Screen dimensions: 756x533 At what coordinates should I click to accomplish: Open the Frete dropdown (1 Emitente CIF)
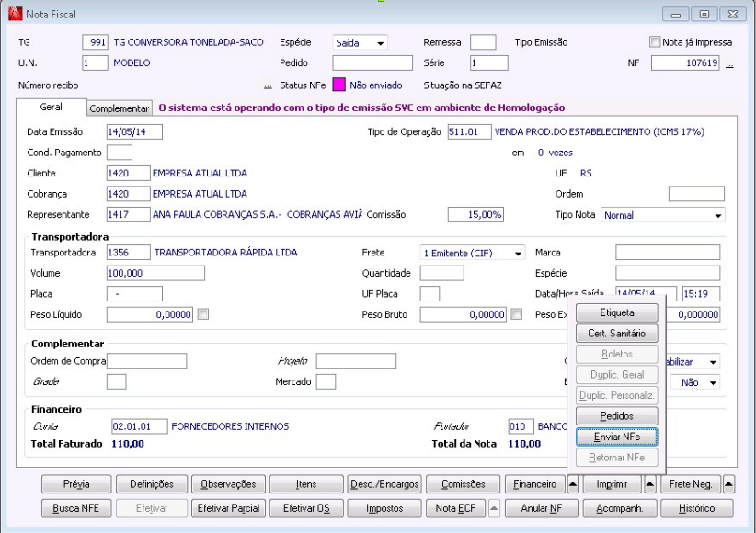pyautogui.click(x=518, y=253)
